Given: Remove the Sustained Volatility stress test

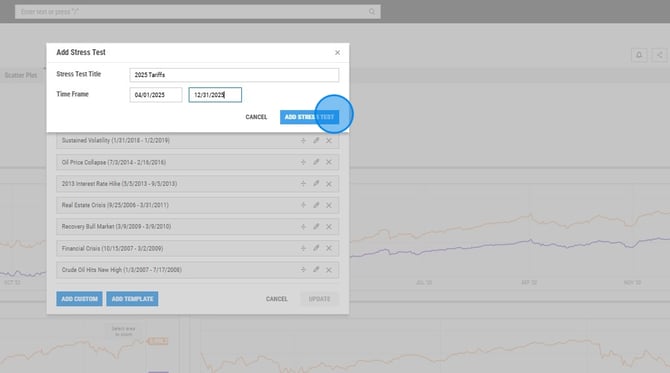Looking at the screenshot, I should [x=329, y=141].
